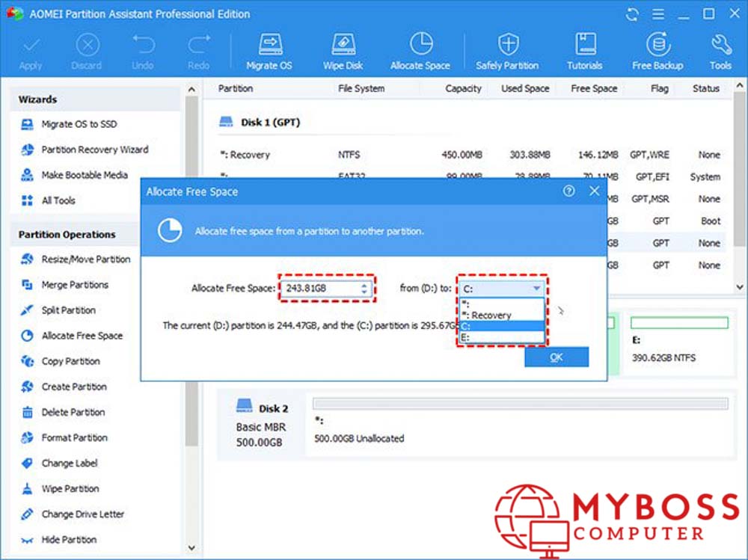Choose Resize/Move Partition in sidebar

tap(85, 259)
